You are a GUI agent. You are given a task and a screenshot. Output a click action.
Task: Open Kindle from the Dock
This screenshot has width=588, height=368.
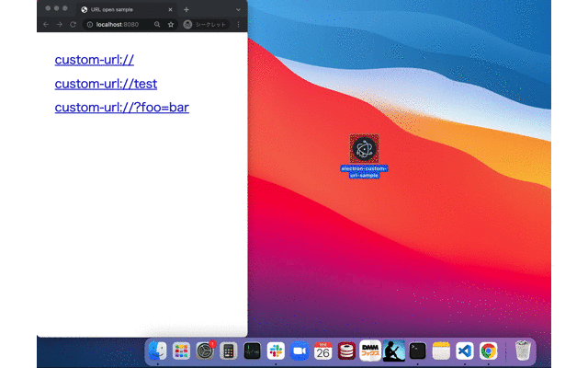pyautogui.click(x=394, y=351)
